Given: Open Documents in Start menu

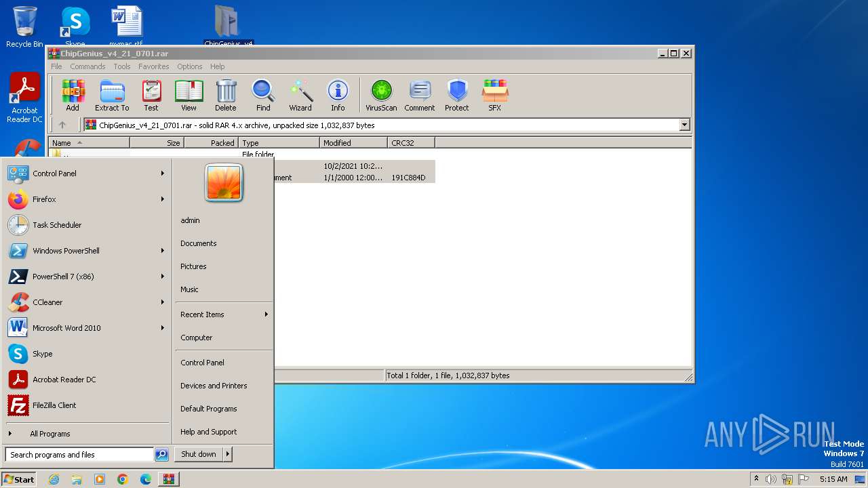Looking at the screenshot, I should (199, 243).
